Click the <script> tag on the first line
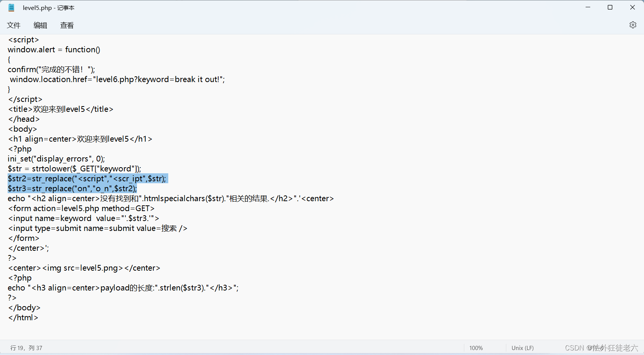The image size is (644, 355). 23,39
